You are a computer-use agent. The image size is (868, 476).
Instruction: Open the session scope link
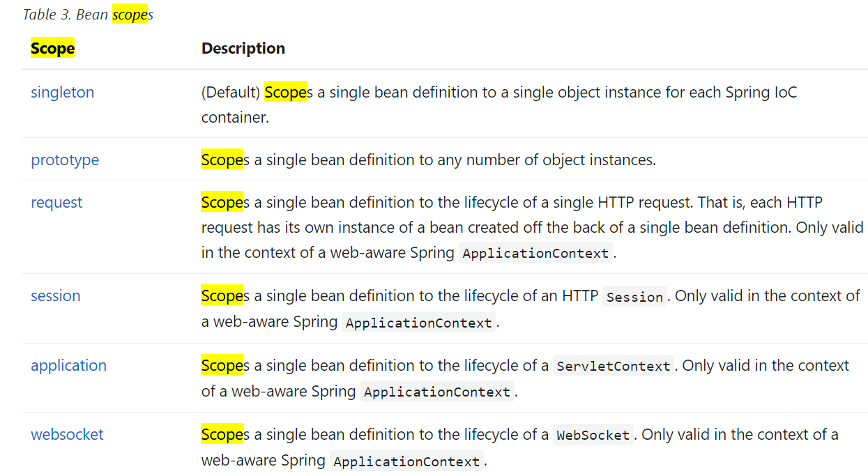click(x=56, y=295)
